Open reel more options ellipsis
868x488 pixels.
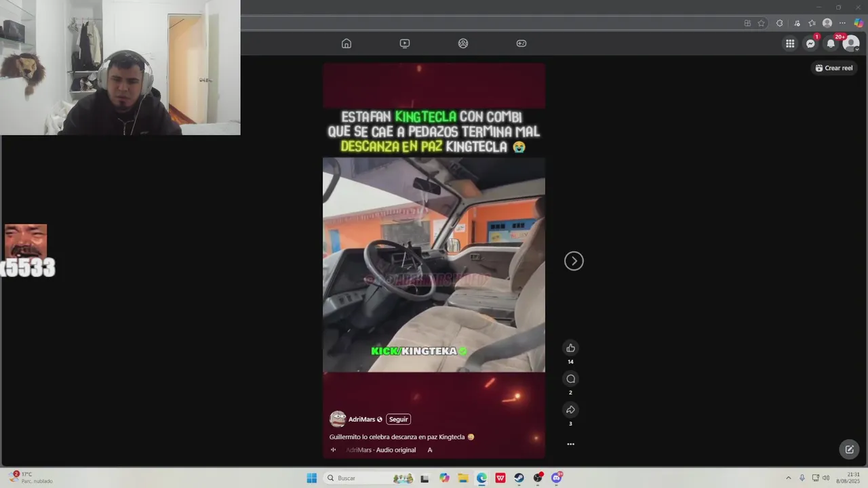(570, 444)
